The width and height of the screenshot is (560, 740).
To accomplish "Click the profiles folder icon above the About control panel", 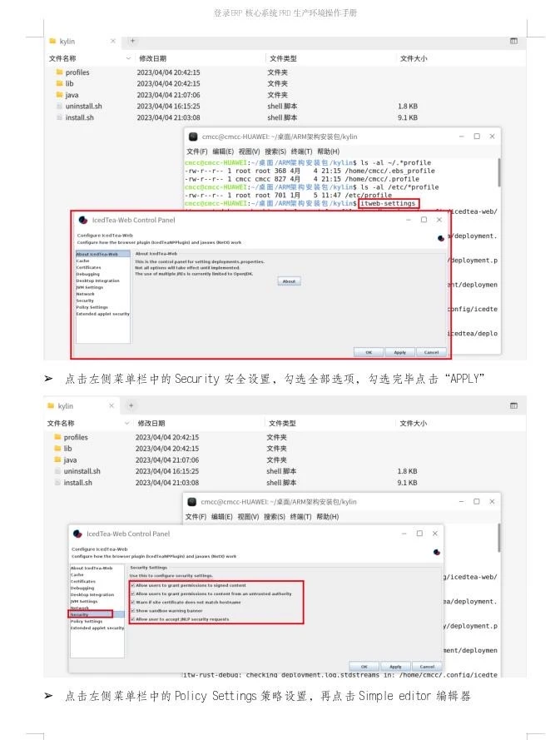I will [59, 72].
